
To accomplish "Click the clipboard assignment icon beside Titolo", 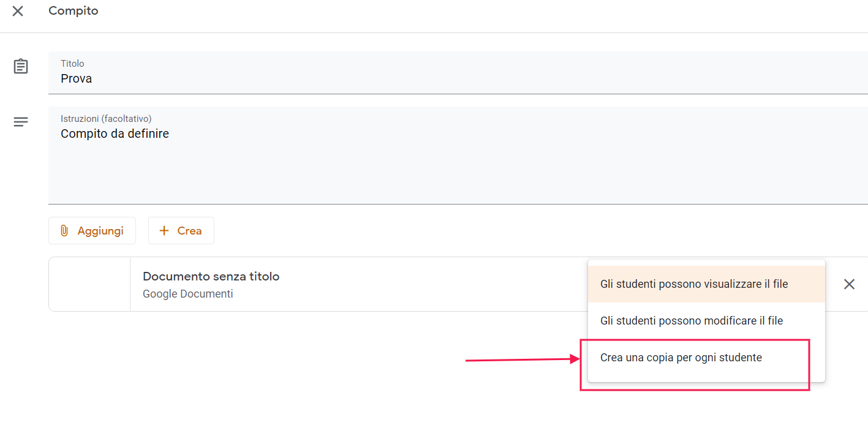I will tap(21, 66).
